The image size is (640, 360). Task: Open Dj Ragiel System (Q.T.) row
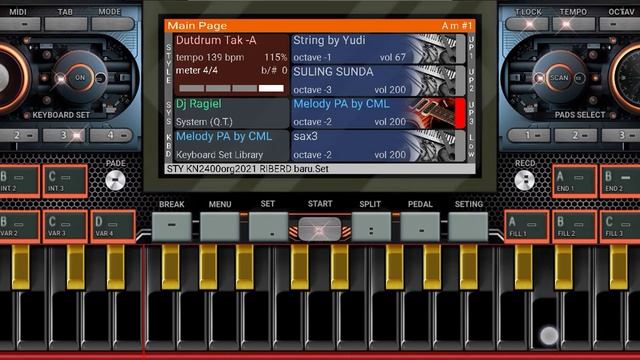[231, 113]
